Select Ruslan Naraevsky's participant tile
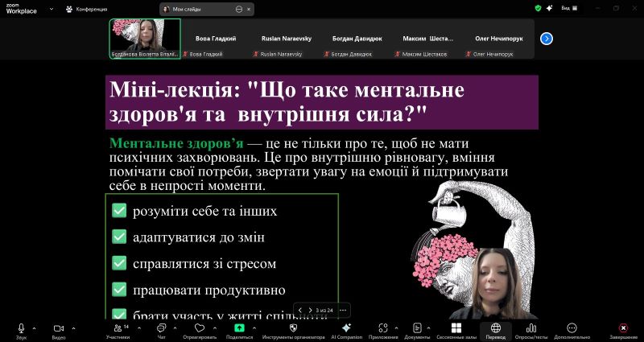 tap(279, 39)
